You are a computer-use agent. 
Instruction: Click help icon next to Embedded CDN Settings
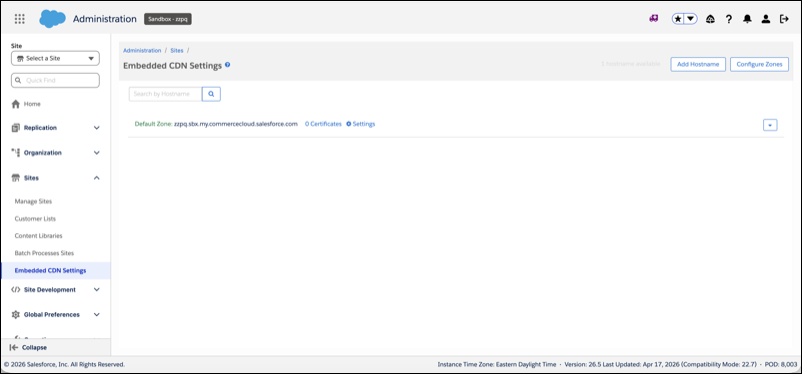tap(228, 65)
